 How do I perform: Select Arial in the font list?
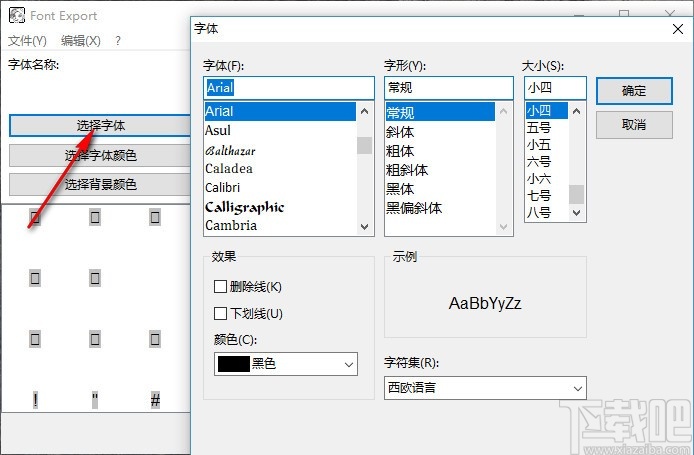280,111
